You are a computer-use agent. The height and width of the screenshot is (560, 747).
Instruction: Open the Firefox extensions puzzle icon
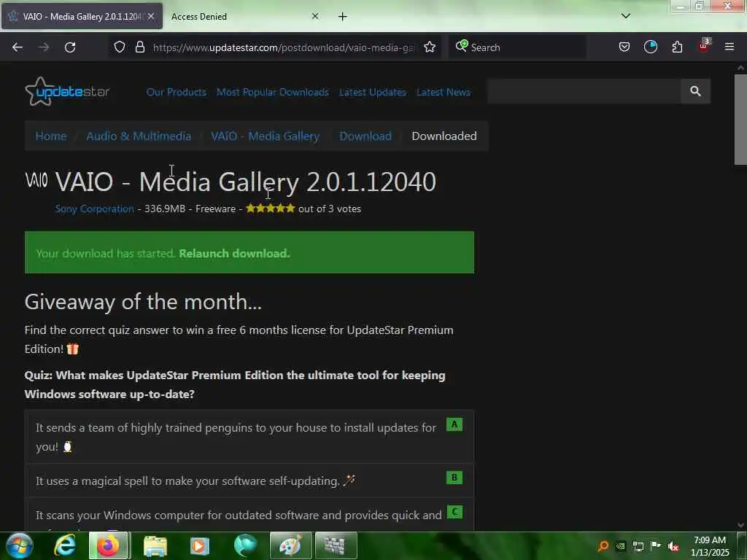tap(677, 47)
